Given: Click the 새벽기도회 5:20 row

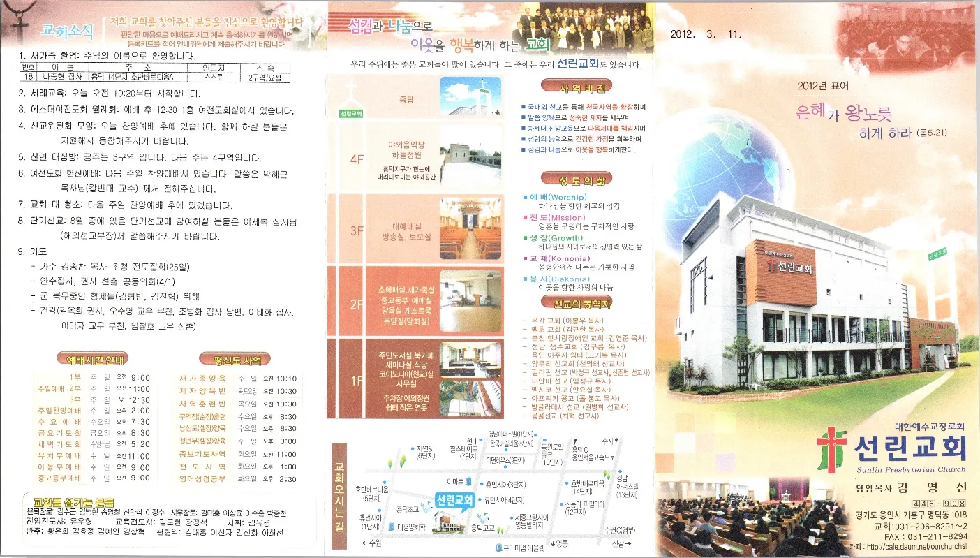Looking at the screenshot, I should (94, 444).
